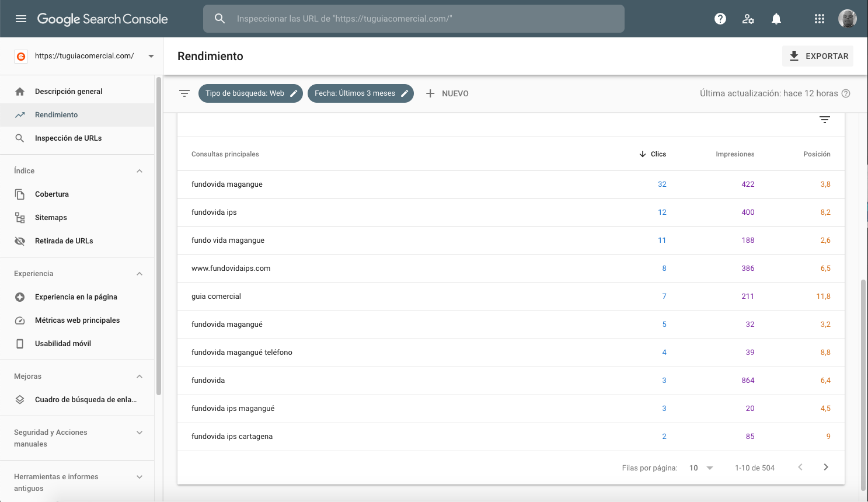The height and width of the screenshot is (502, 868).
Task: Open the Filas por página dropdown
Action: (701, 468)
